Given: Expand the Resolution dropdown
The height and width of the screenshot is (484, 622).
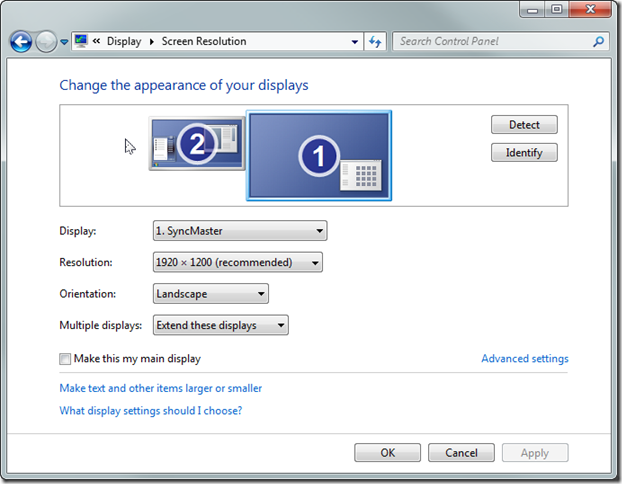Looking at the screenshot, I should tap(237, 263).
